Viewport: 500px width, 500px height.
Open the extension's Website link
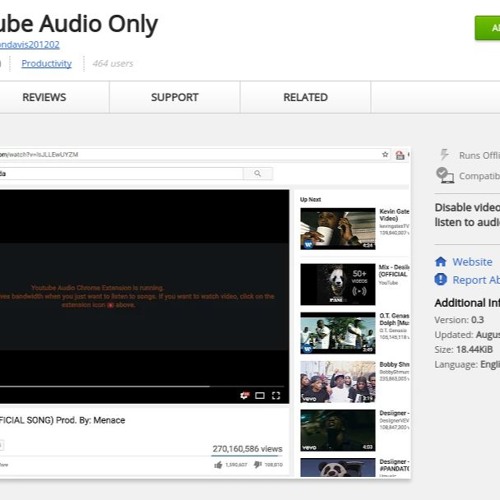click(472, 262)
